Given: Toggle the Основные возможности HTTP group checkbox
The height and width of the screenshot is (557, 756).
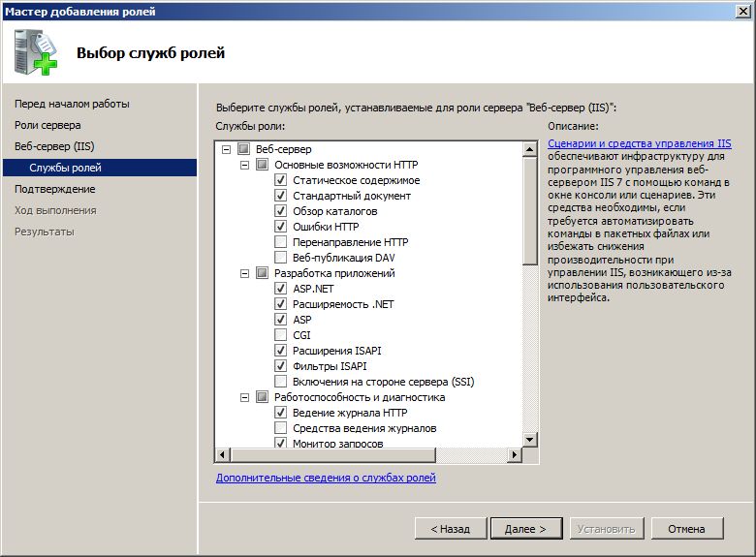Looking at the screenshot, I should tap(262, 165).
